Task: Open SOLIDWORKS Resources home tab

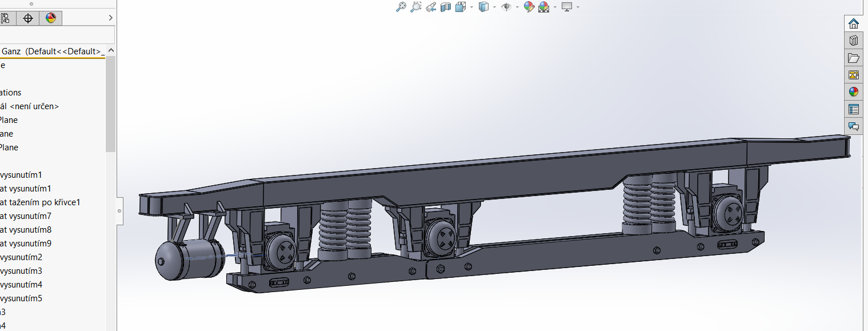Action: point(854,23)
